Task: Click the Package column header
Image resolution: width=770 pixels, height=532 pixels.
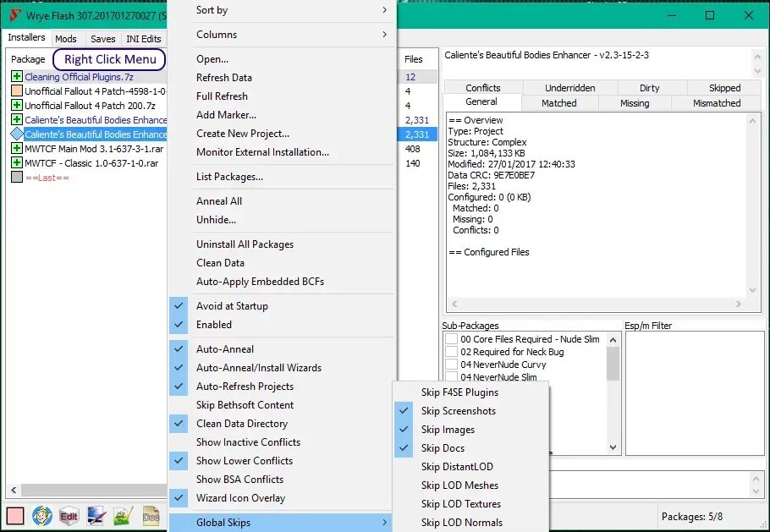Action: click(28, 59)
